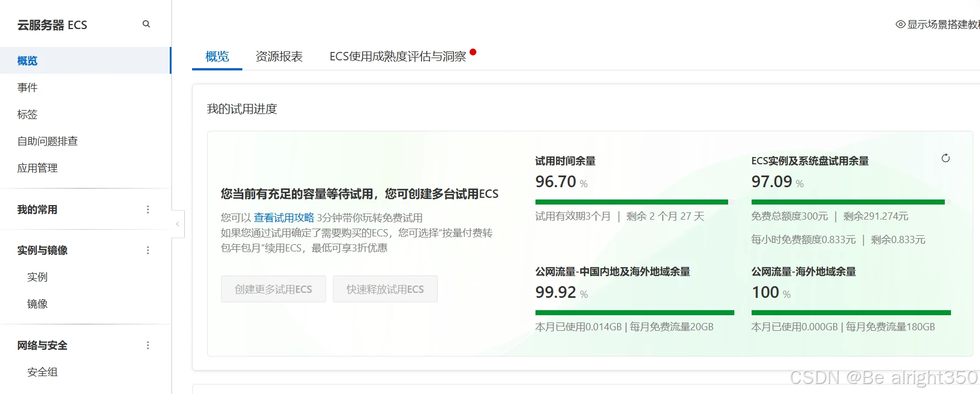Image resolution: width=980 pixels, height=394 pixels.
Task: Open the 实例与镜像 three-dot menu
Action: (x=148, y=250)
